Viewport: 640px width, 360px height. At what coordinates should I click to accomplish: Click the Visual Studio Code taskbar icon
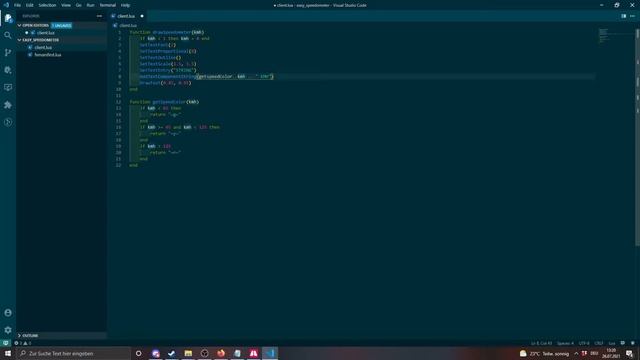270,353
